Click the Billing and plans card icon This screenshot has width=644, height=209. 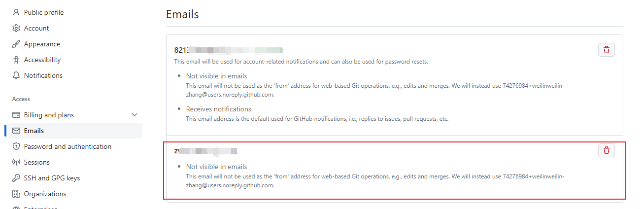tap(16, 115)
